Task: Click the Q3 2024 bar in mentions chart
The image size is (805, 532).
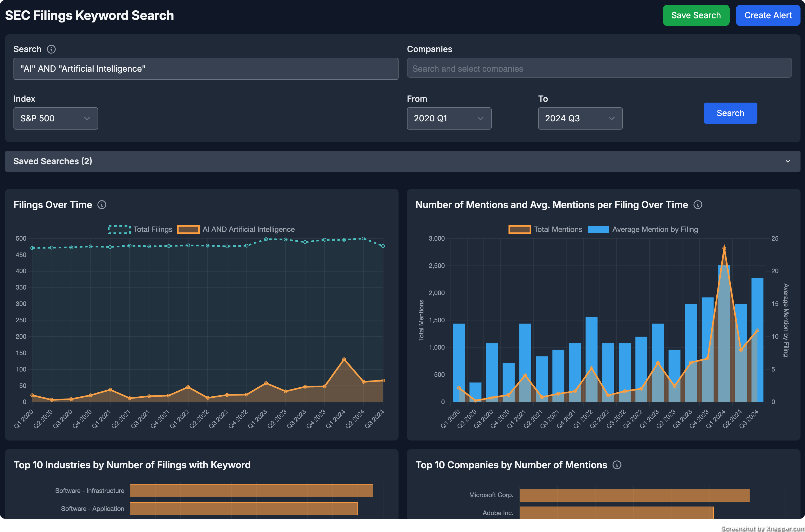Action: tap(757, 340)
